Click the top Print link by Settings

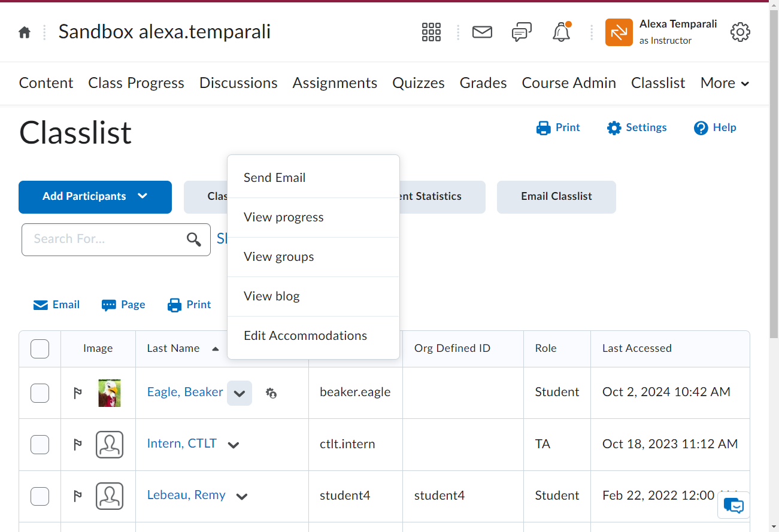tap(558, 127)
